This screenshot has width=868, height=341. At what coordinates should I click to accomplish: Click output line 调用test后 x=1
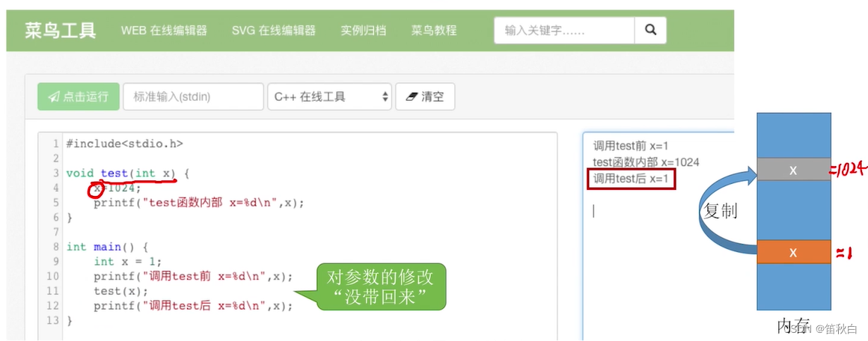coord(631,179)
